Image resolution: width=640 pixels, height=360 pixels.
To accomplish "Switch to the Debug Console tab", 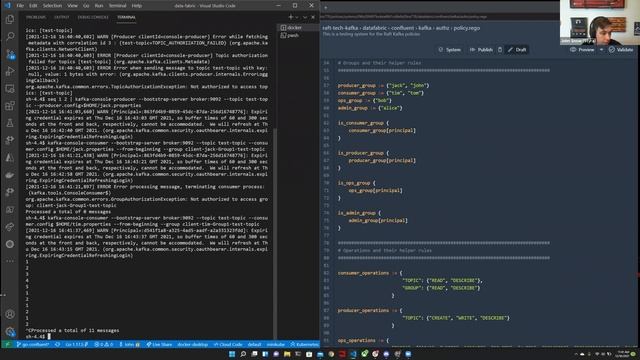I will (x=93, y=17).
